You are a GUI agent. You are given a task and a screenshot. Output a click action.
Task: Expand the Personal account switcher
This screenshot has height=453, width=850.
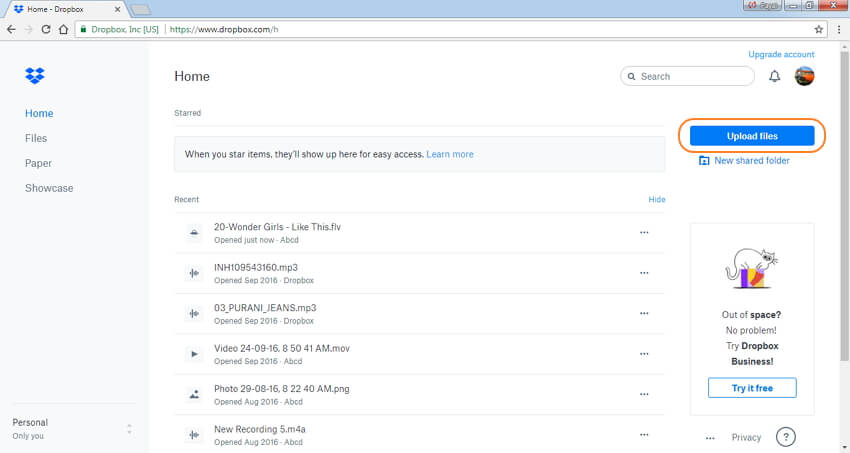[x=128, y=429]
